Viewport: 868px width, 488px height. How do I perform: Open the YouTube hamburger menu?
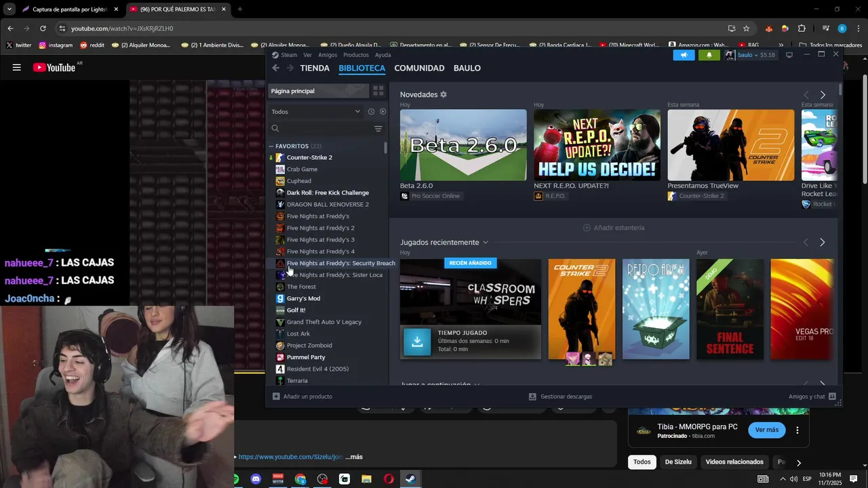17,67
